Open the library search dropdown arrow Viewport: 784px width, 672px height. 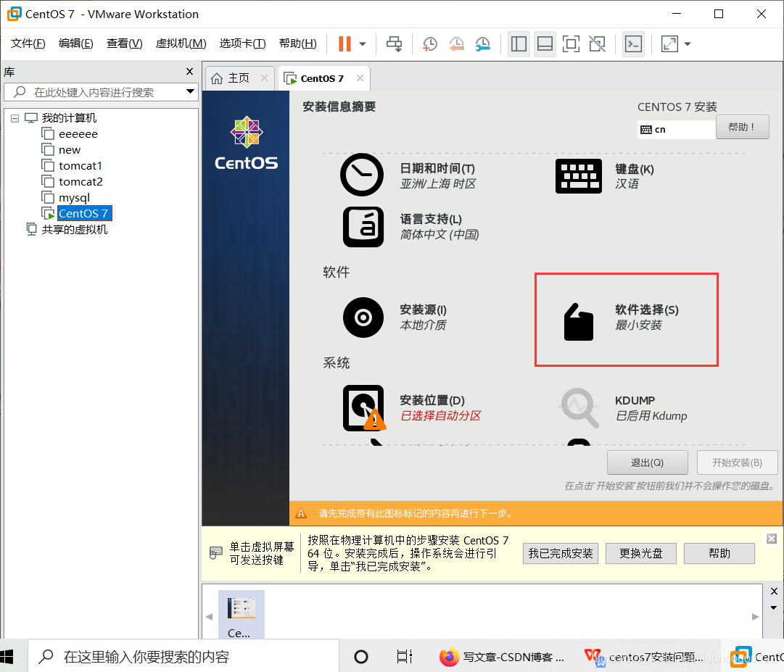(x=190, y=91)
